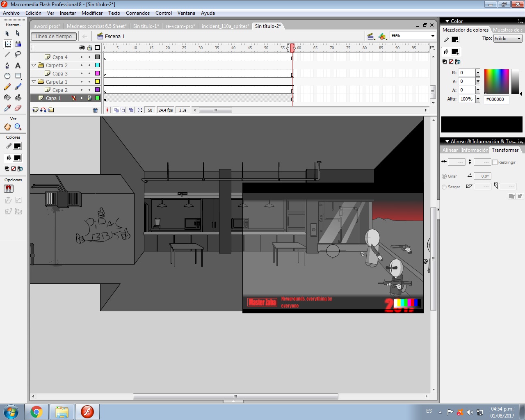Collapse the Carpeta 2 folder
This screenshot has width=525, height=420.
[34, 65]
